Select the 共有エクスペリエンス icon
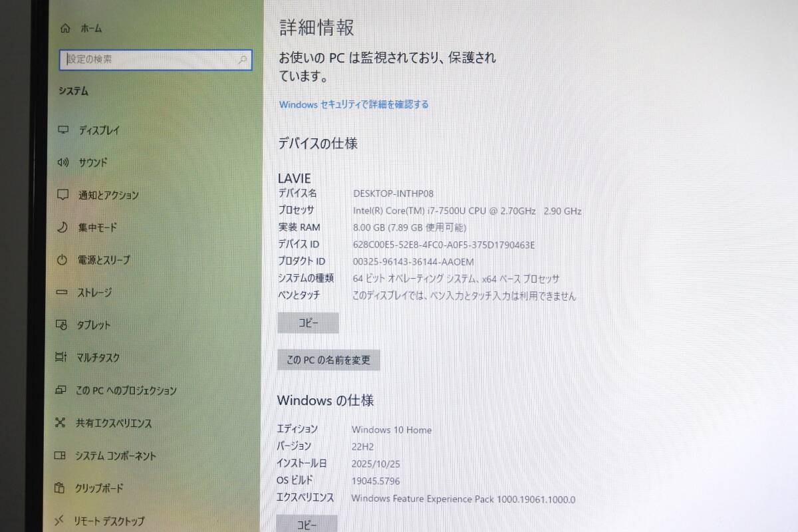This screenshot has height=532, width=798. [x=61, y=423]
